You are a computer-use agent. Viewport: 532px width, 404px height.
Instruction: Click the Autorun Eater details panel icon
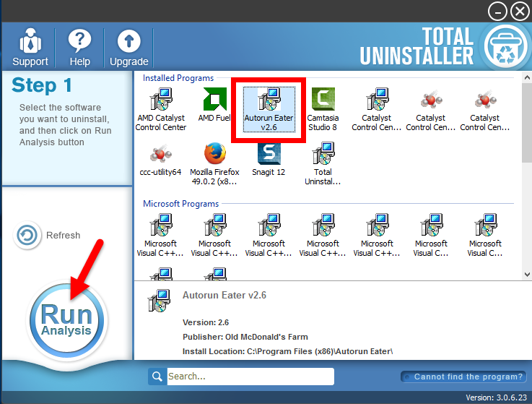(x=159, y=301)
